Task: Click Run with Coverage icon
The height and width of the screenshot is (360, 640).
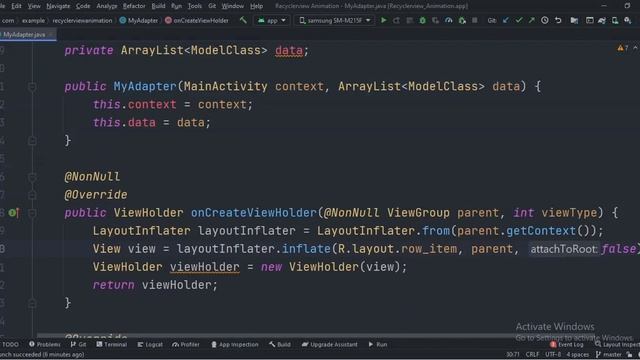Action: click(x=436, y=20)
